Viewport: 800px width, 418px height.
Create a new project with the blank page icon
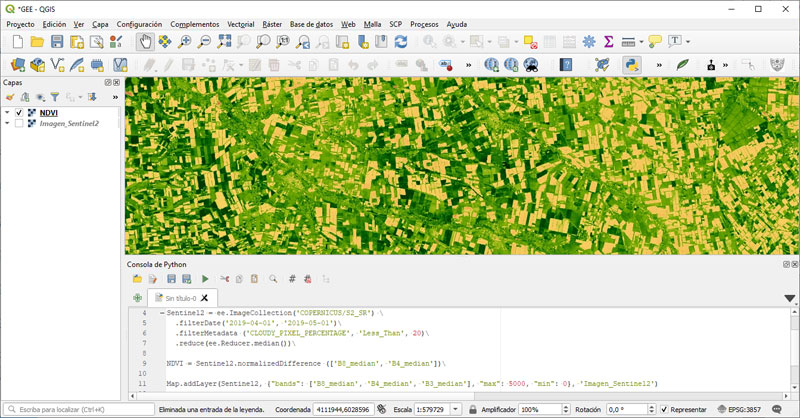[18, 42]
